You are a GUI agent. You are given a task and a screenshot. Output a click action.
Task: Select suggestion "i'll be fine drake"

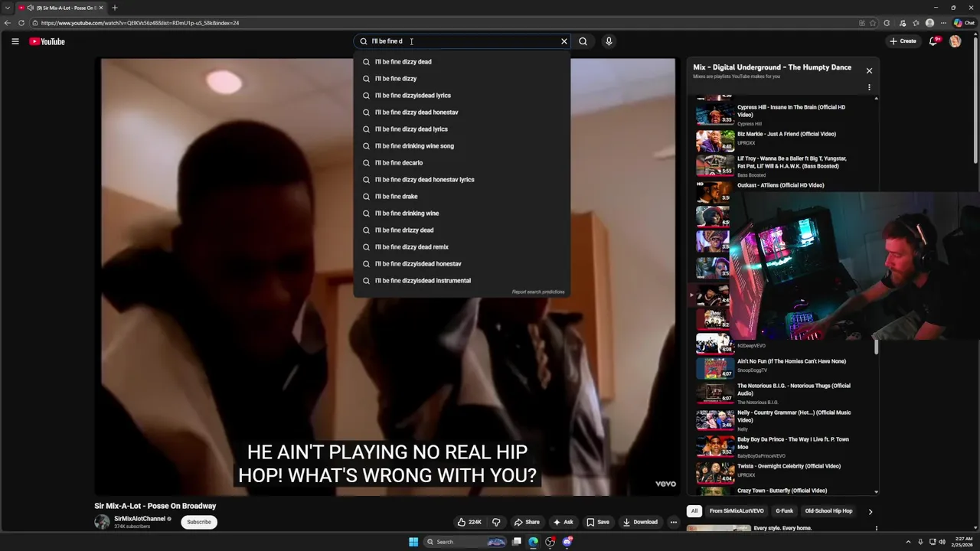point(462,197)
